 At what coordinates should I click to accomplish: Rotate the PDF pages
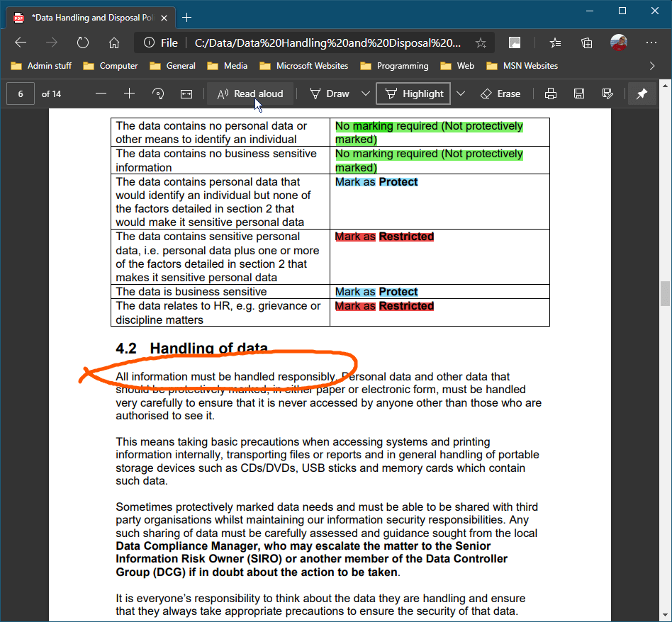157,93
